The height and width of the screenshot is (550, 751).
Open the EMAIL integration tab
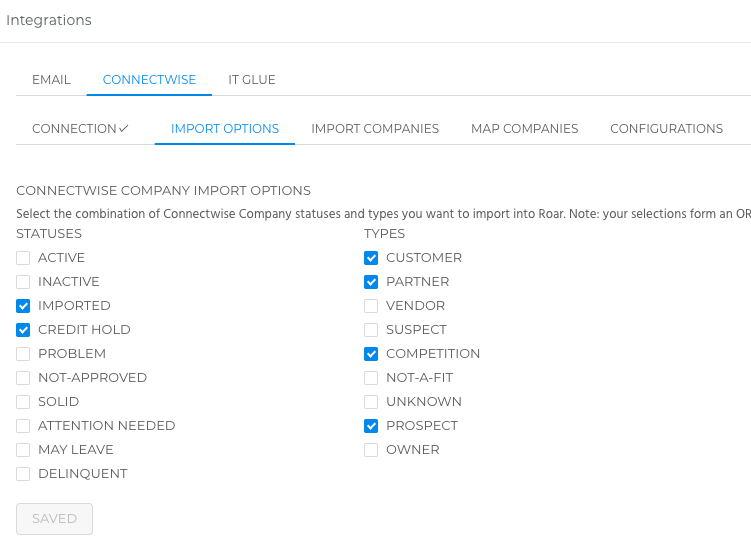[51, 80]
